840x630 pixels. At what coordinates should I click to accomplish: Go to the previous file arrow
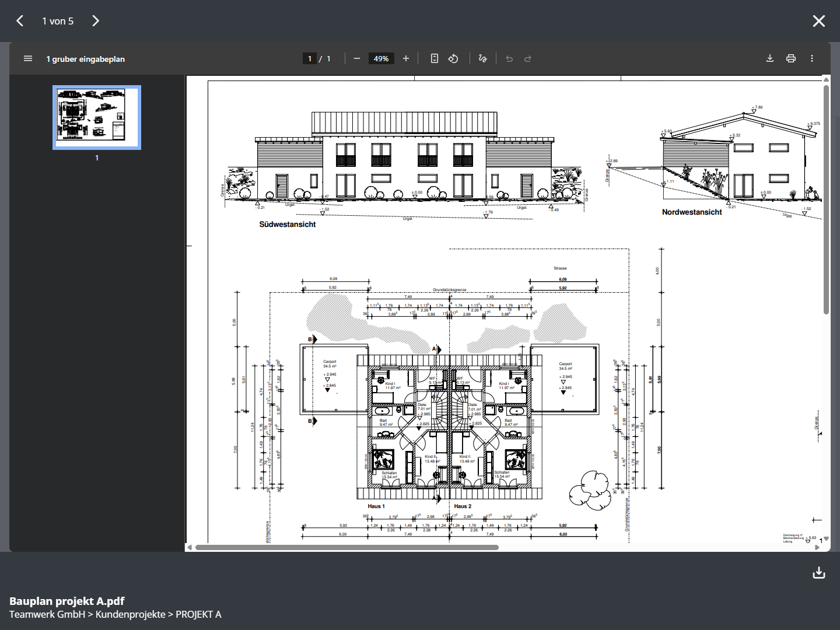(20, 21)
